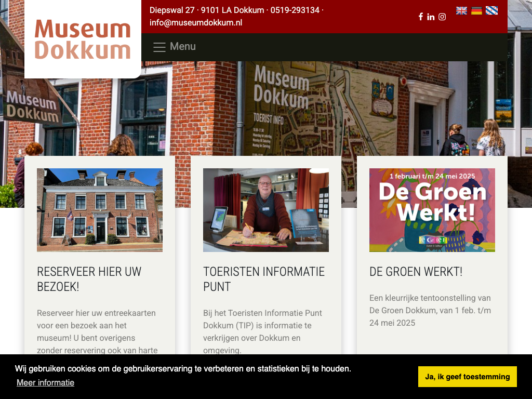Open the Meer informatie cookie link
The image size is (532, 399).
pos(46,383)
